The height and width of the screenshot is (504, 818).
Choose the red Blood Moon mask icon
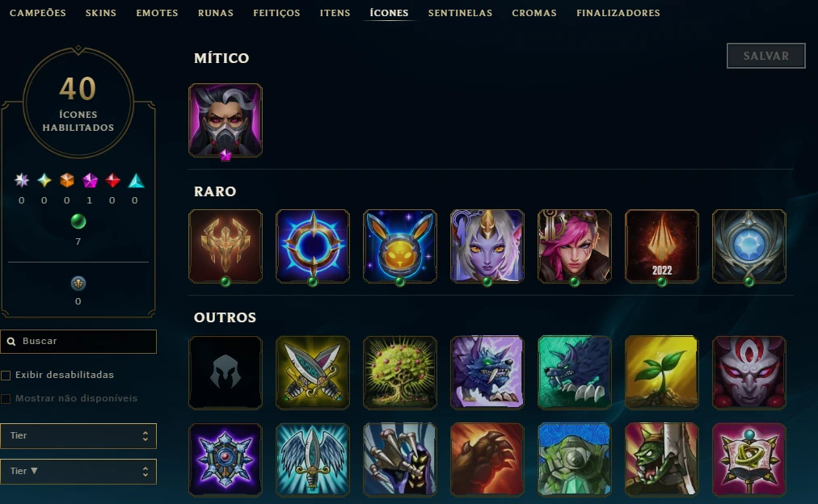(748, 372)
